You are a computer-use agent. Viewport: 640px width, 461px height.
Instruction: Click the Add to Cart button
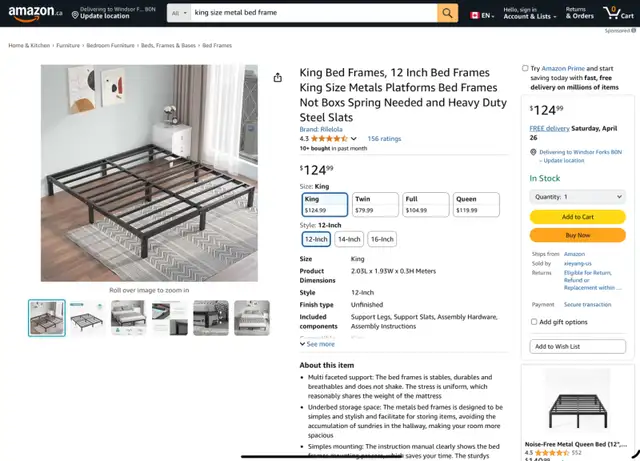(577, 217)
